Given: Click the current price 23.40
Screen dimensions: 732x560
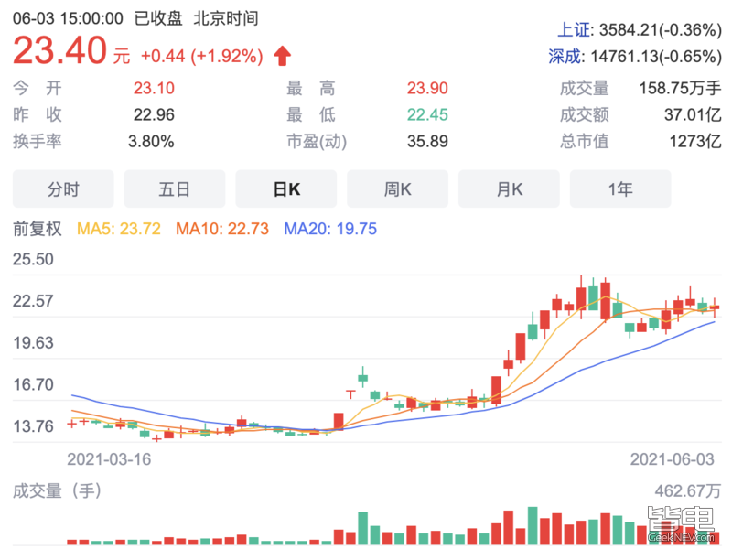Looking at the screenshot, I should [x=59, y=50].
